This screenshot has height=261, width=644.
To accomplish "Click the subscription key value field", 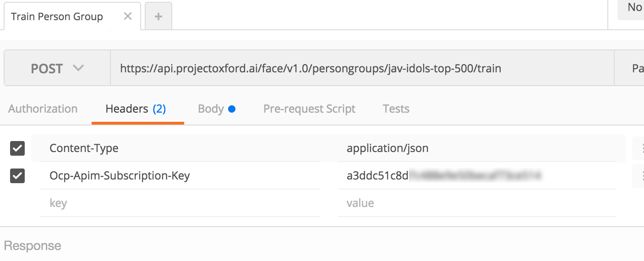I will (476, 176).
